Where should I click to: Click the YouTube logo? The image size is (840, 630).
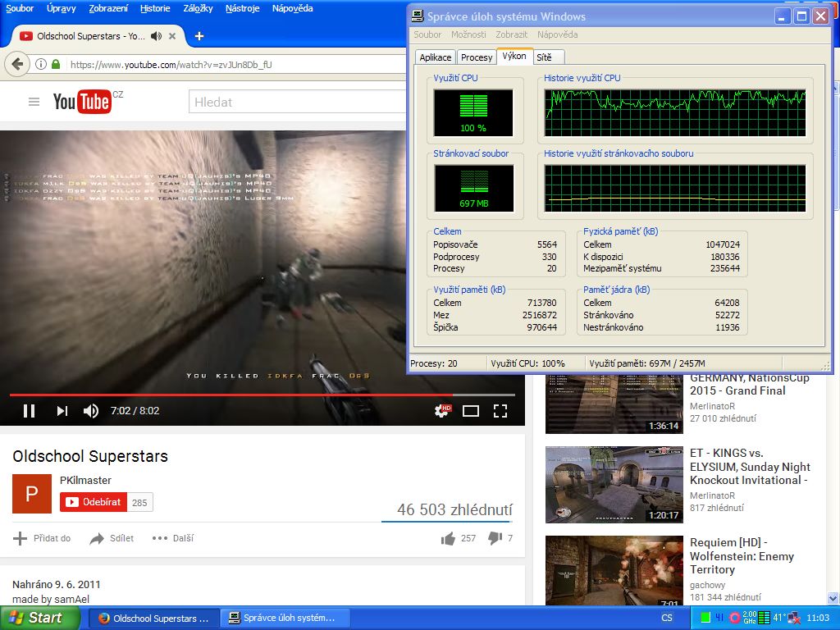82,102
